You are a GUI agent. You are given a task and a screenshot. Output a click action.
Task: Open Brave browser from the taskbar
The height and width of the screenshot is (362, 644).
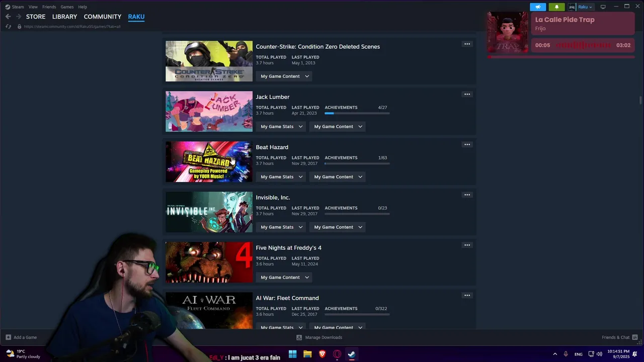tap(322, 354)
